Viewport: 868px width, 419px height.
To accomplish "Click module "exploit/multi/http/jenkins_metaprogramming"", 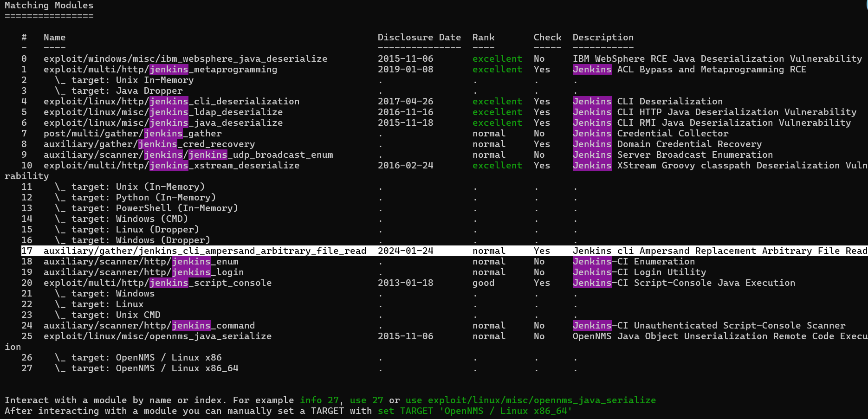I will pyautogui.click(x=161, y=70).
